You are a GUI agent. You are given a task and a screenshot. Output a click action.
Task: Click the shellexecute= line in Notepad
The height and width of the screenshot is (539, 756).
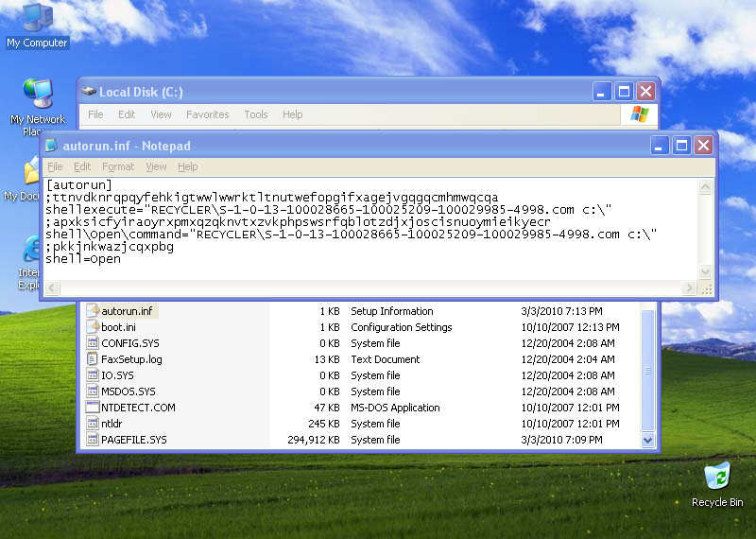pos(328,209)
